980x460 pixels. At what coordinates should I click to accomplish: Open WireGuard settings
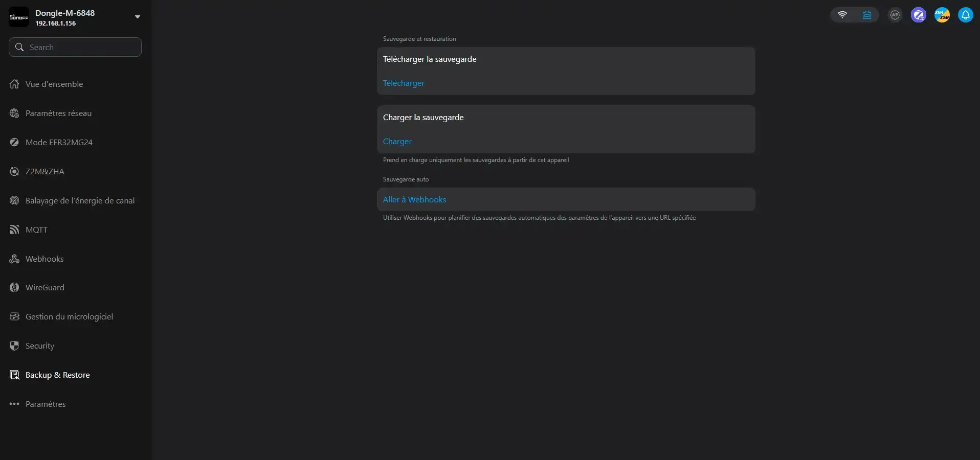pyautogui.click(x=45, y=288)
